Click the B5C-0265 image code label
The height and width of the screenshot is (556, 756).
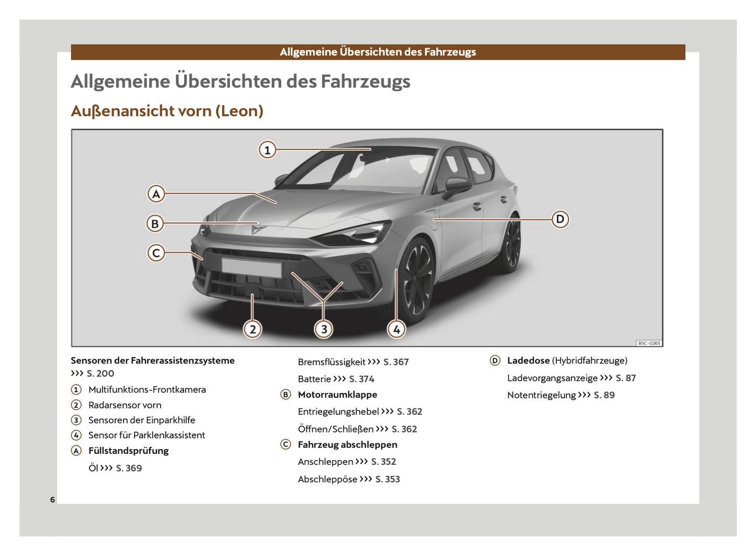point(649,343)
